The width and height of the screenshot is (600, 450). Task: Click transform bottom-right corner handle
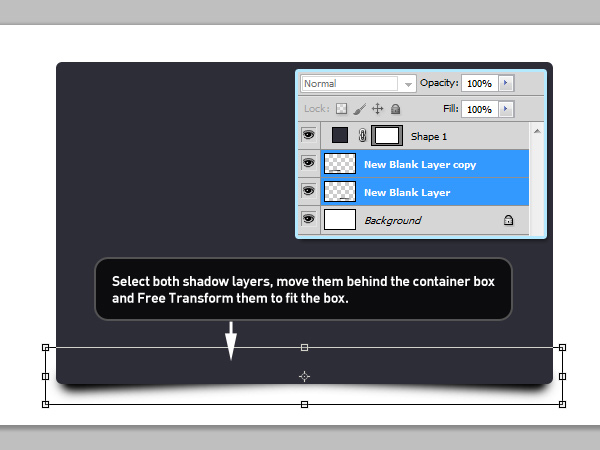tap(562, 404)
